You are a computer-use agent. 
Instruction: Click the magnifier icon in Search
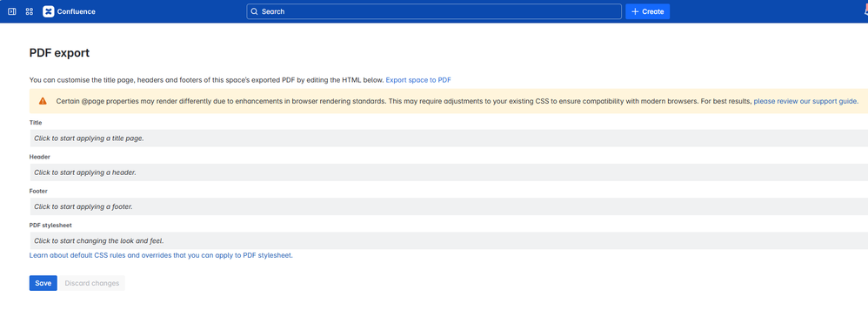[x=255, y=11]
